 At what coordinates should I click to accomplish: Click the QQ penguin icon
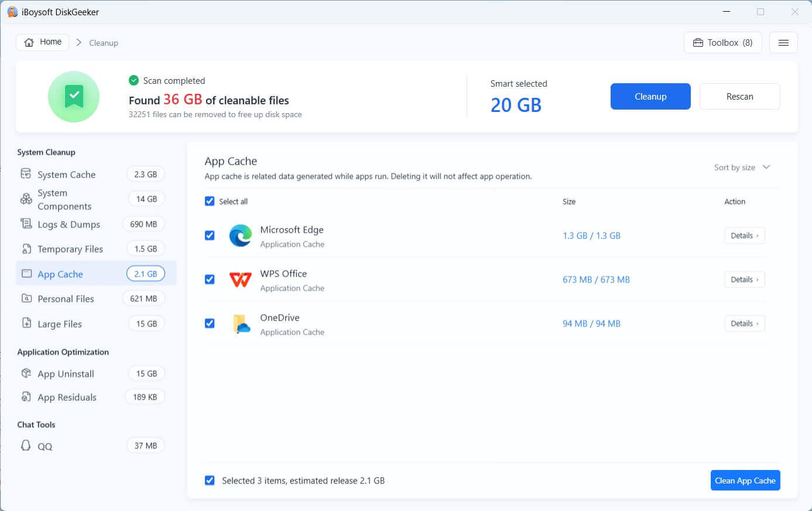pyautogui.click(x=26, y=445)
